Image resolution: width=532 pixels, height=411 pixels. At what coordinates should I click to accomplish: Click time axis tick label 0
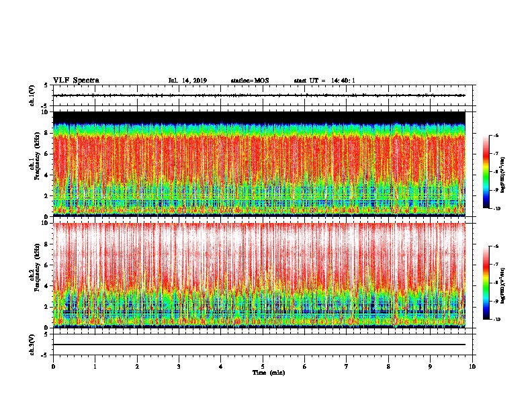[x=53, y=367]
